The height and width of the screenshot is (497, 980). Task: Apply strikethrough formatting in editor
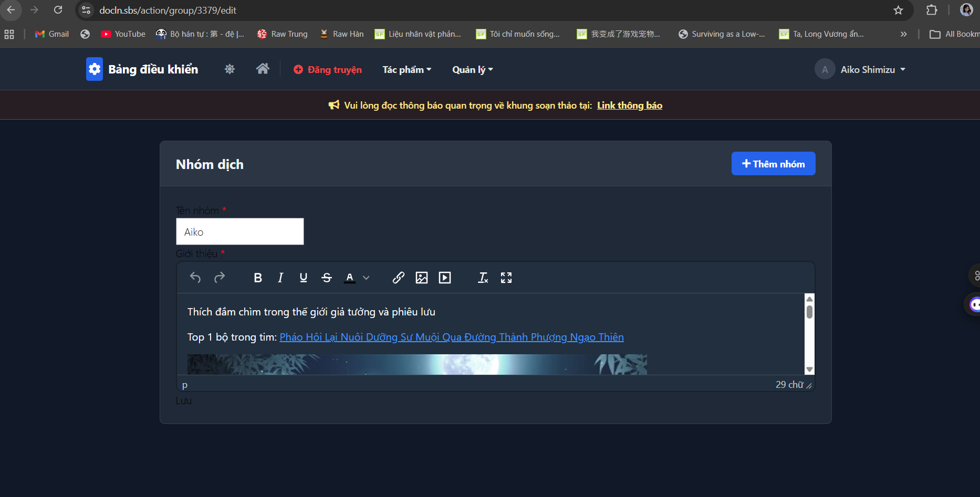[326, 278]
